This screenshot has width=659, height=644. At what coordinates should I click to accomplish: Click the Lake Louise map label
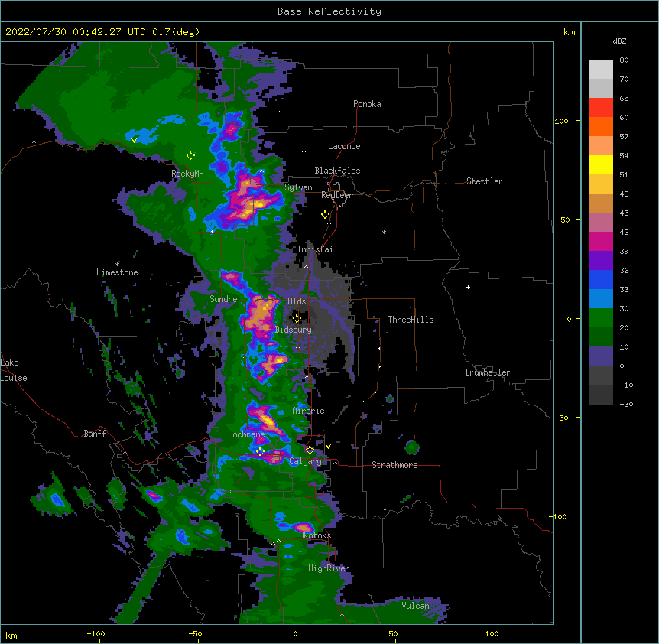(x=14, y=370)
